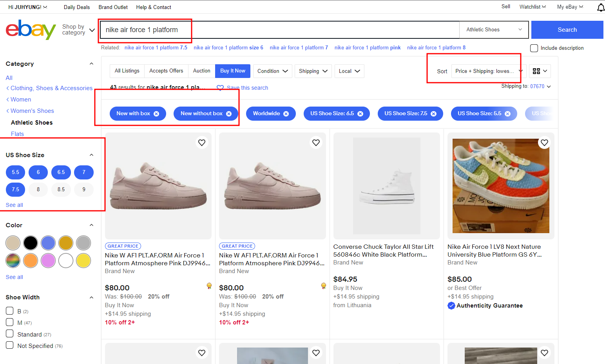605x364 pixels.
Task: Collapse the Shoe Width section
Action: [x=91, y=297]
